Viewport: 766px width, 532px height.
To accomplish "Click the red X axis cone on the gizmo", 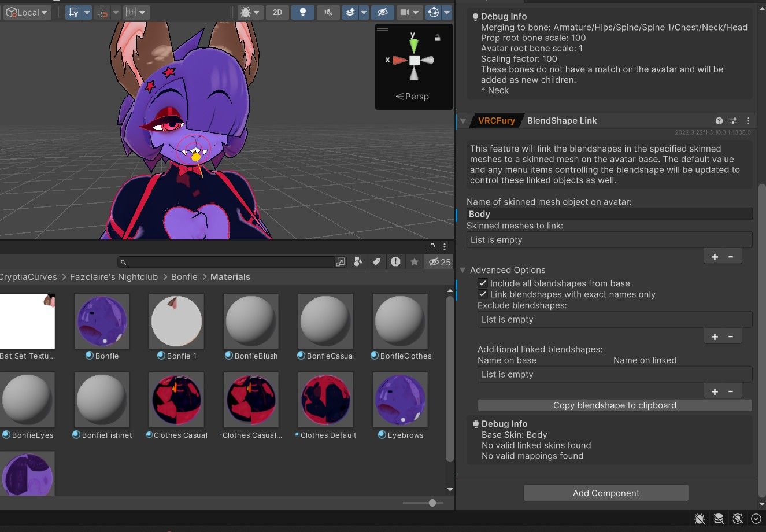I will (400, 60).
